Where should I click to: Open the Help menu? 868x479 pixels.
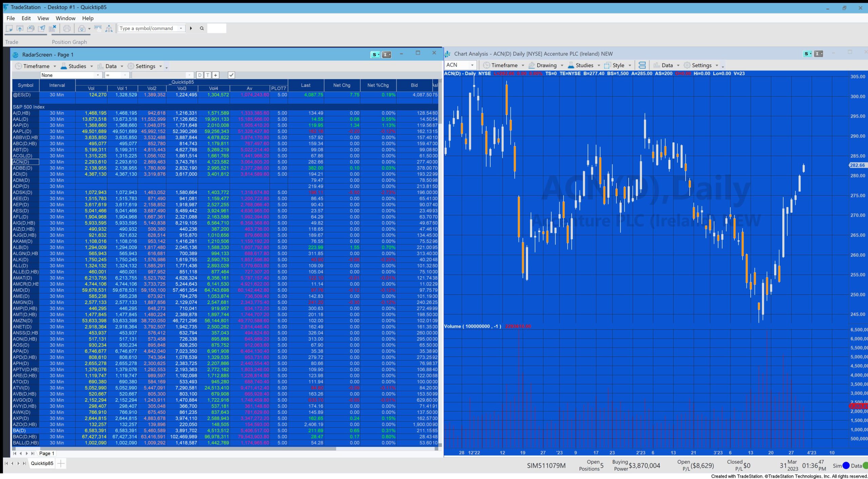88,18
